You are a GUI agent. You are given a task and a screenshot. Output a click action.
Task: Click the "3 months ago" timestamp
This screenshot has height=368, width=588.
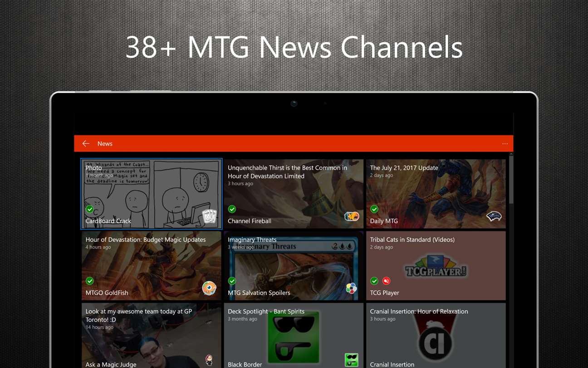(x=242, y=319)
